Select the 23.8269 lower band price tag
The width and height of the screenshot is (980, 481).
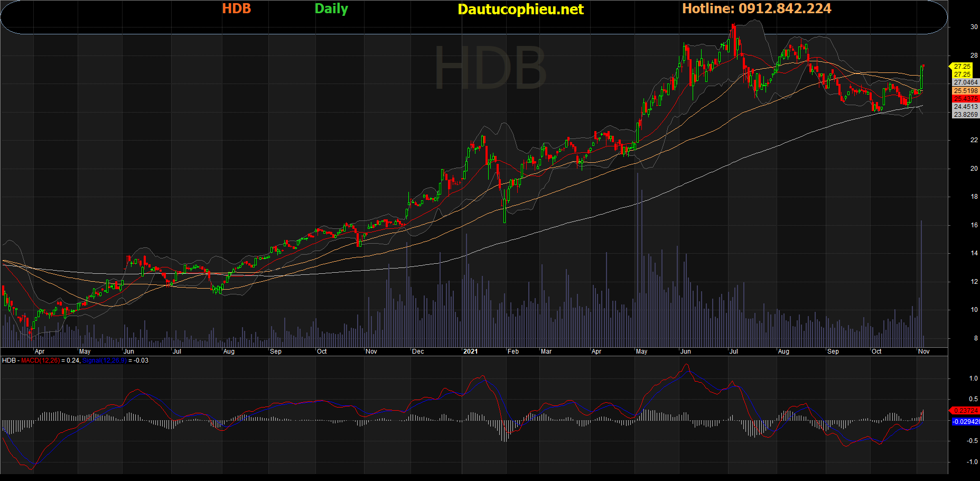pos(965,115)
